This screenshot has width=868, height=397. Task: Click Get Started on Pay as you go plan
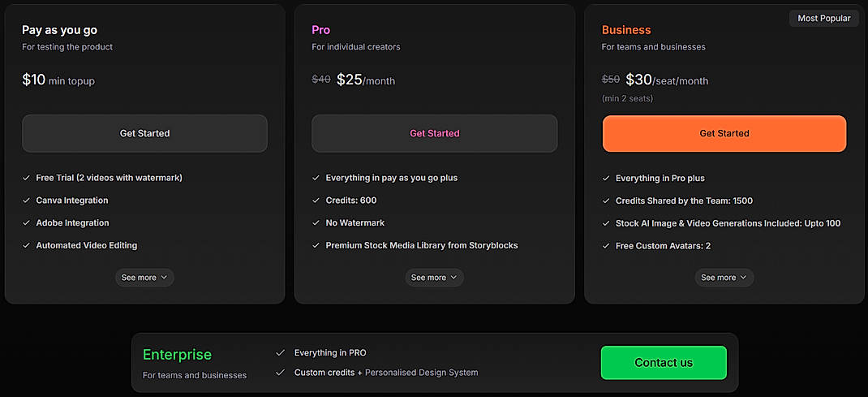[x=144, y=133]
